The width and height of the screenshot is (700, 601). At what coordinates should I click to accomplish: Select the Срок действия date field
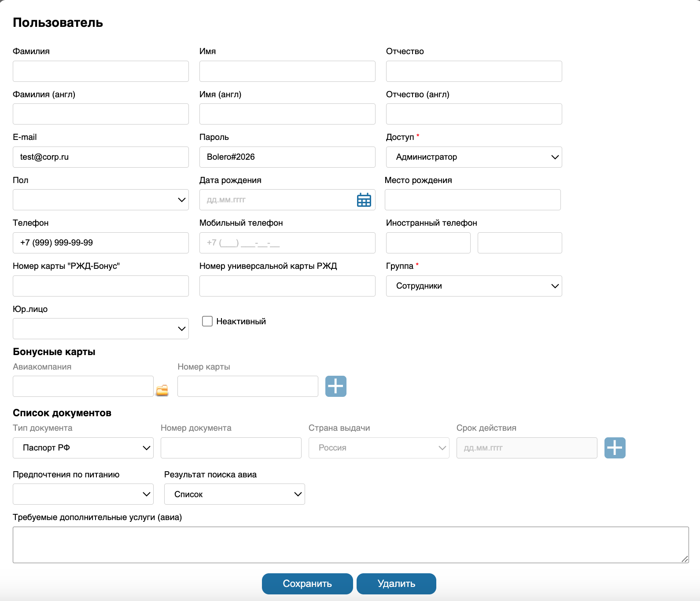click(x=527, y=448)
